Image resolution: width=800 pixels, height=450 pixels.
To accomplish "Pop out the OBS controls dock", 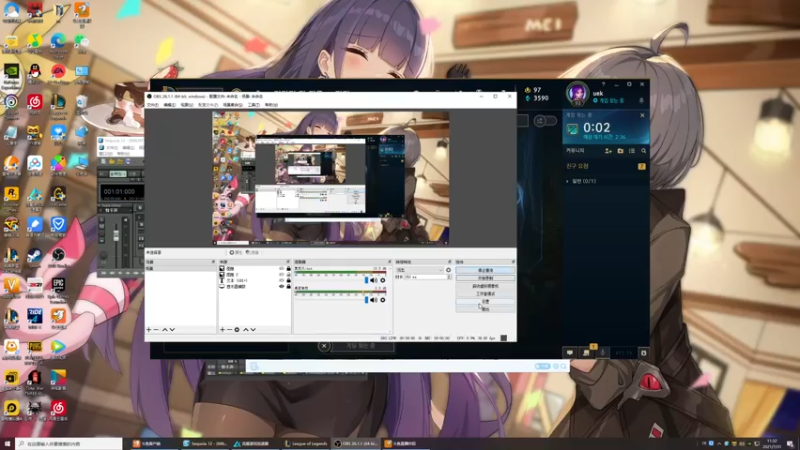I will 513,262.
